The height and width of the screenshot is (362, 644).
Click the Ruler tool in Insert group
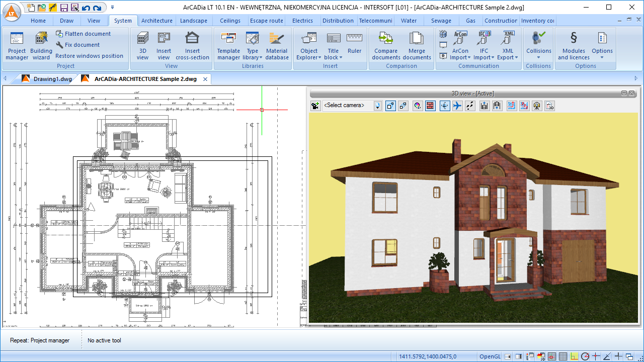point(354,44)
